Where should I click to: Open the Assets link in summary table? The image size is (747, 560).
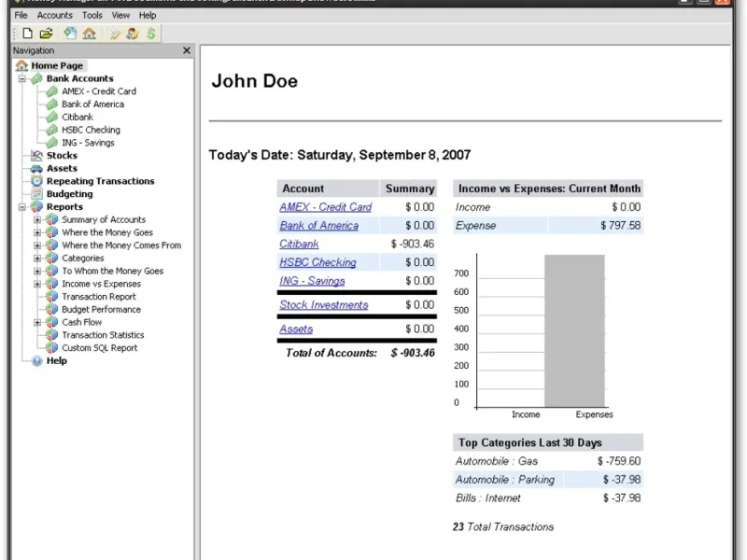296,329
